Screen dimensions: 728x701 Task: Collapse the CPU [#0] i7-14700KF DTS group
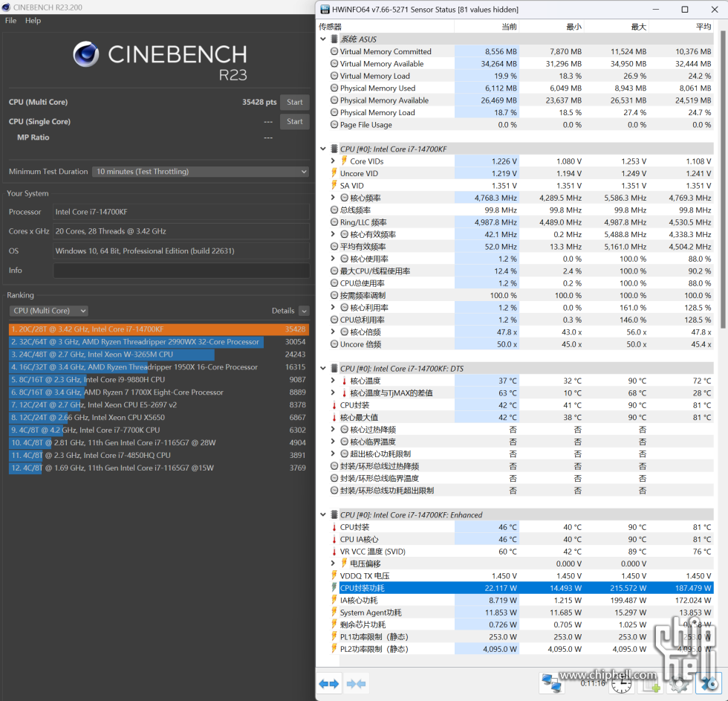(323, 369)
